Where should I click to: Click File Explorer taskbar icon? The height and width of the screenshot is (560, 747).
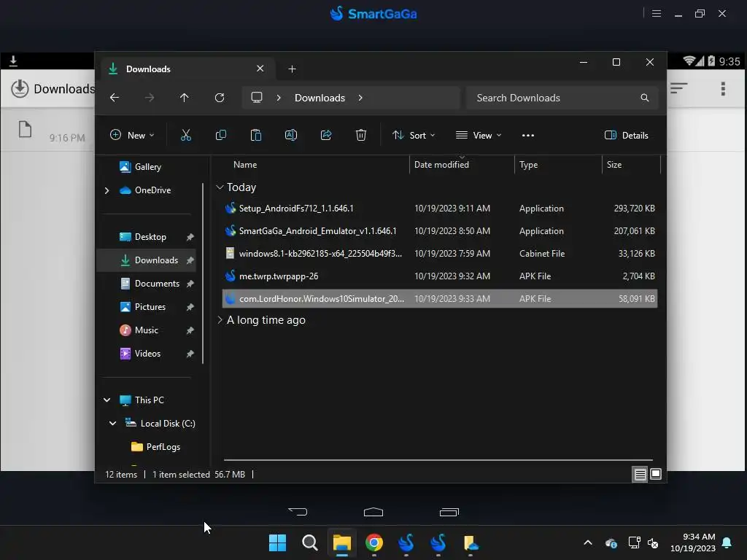pos(342,542)
